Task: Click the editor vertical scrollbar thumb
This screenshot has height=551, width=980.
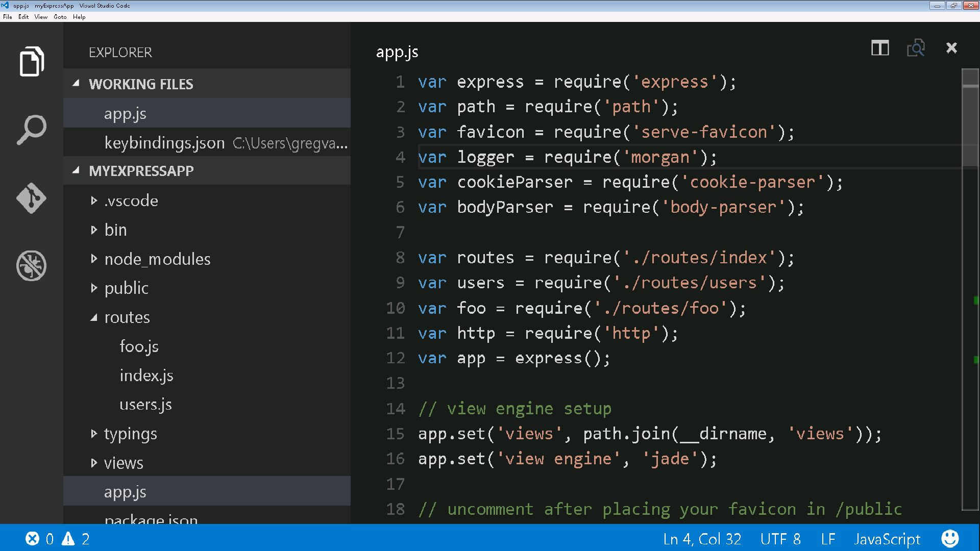Action: (x=970, y=117)
